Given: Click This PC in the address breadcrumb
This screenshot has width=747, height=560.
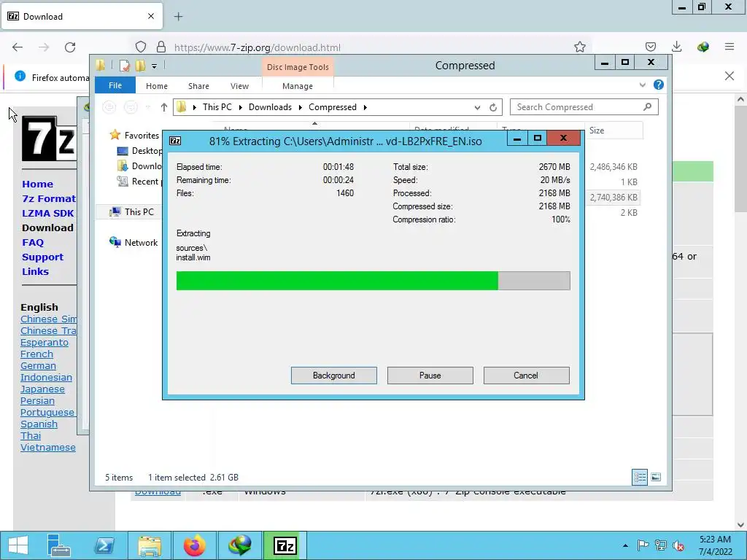Looking at the screenshot, I should click(x=217, y=107).
